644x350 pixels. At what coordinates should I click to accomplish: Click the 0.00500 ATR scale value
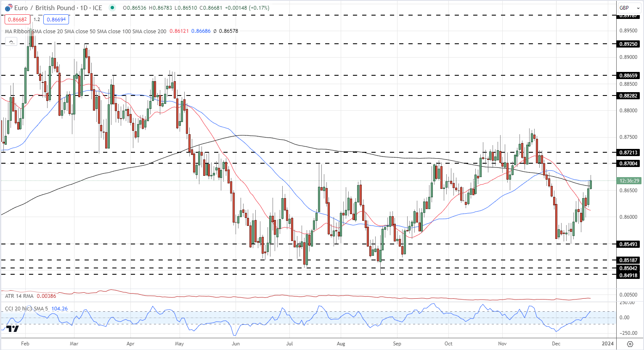[628, 295]
